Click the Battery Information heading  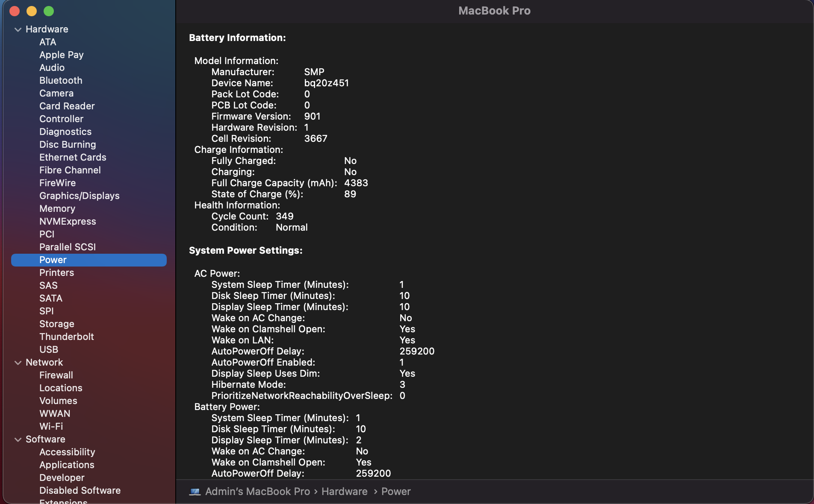237,38
